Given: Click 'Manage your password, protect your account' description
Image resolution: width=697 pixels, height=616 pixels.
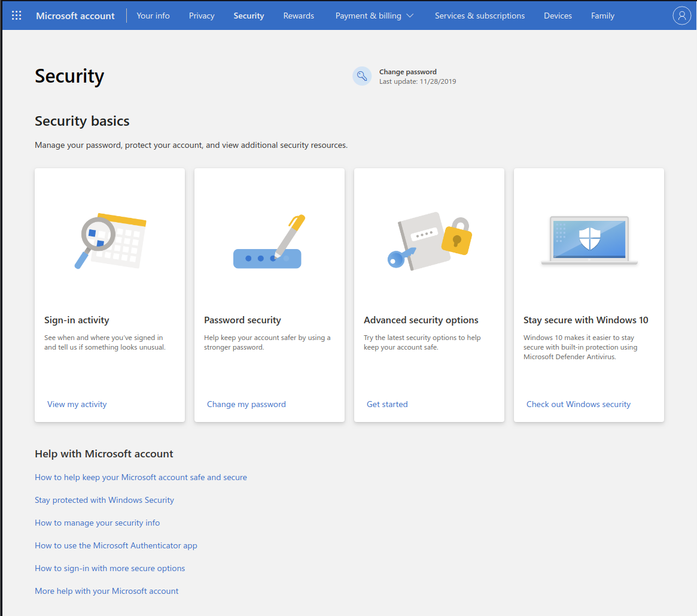Looking at the screenshot, I should (x=191, y=145).
